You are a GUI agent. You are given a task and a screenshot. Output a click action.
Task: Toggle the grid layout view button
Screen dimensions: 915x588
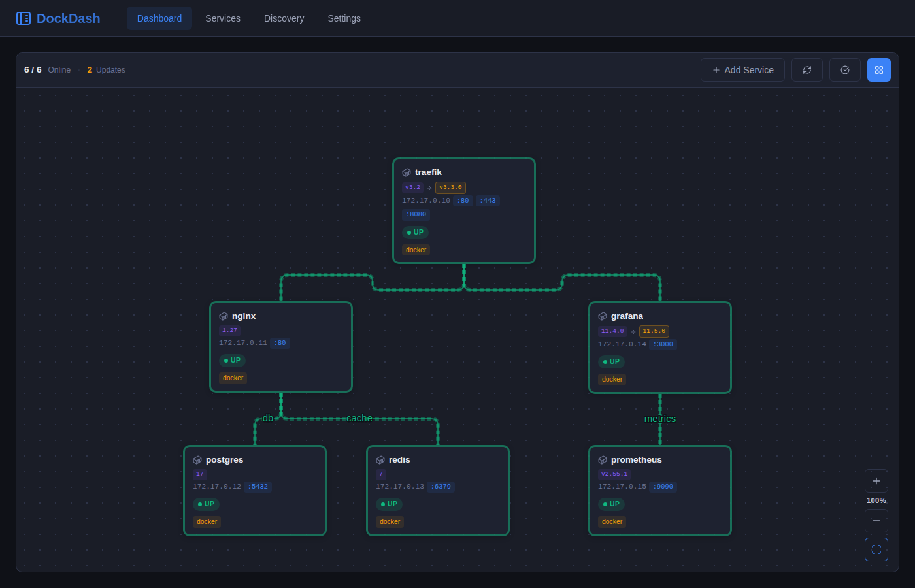coord(879,70)
